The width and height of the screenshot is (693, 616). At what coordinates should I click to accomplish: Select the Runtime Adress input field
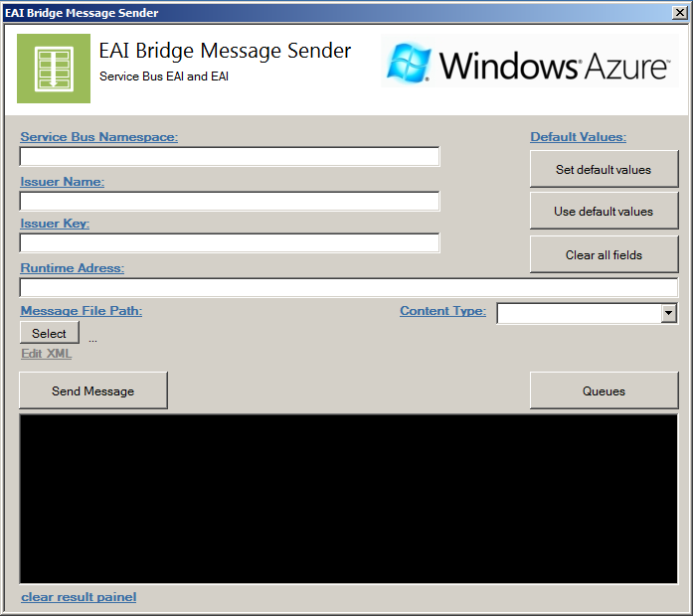point(348,288)
